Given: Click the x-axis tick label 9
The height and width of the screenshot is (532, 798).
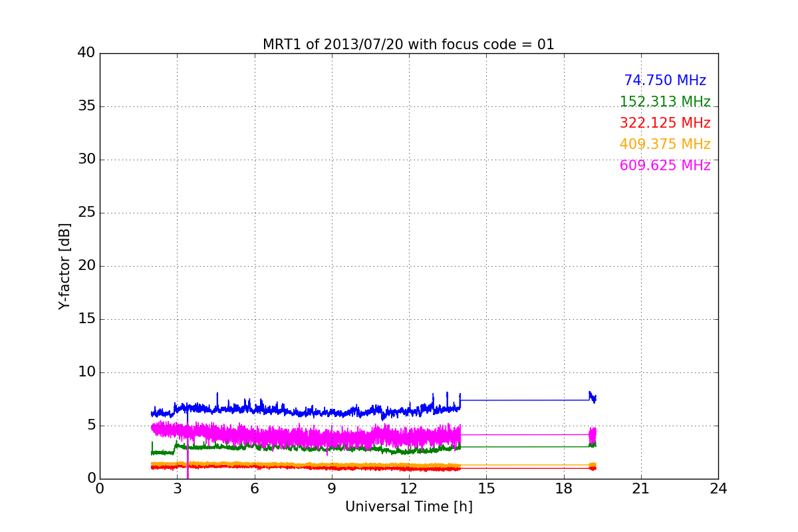Looking at the screenshot, I should point(332,489).
